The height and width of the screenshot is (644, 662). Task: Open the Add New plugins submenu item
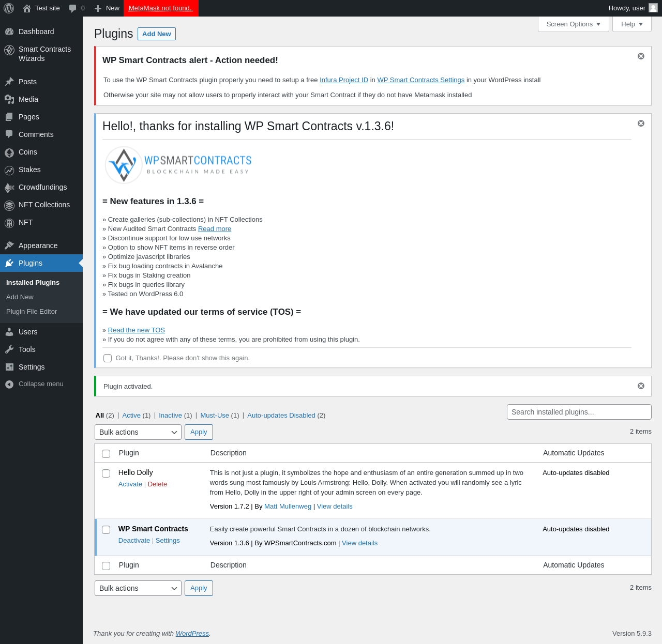pos(20,297)
